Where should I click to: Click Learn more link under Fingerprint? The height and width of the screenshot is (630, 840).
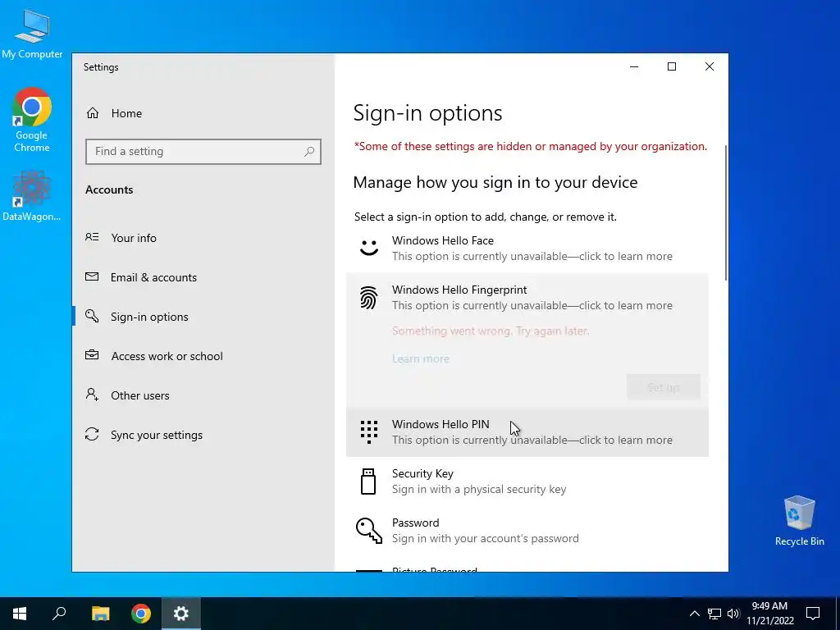pos(421,359)
